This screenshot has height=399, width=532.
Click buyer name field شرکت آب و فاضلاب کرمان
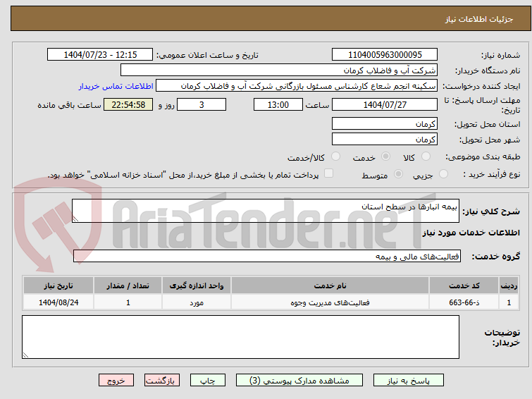coord(279,70)
